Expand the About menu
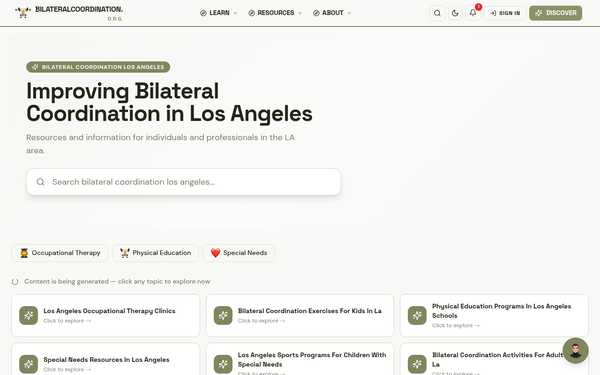Image resolution: width=600 pixels, height=375 pixels. (332, 13)
